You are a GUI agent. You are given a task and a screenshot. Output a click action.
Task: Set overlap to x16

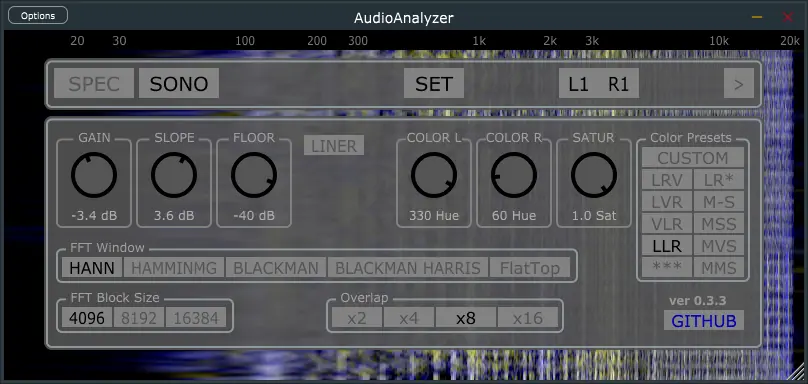tap(528, 318)
